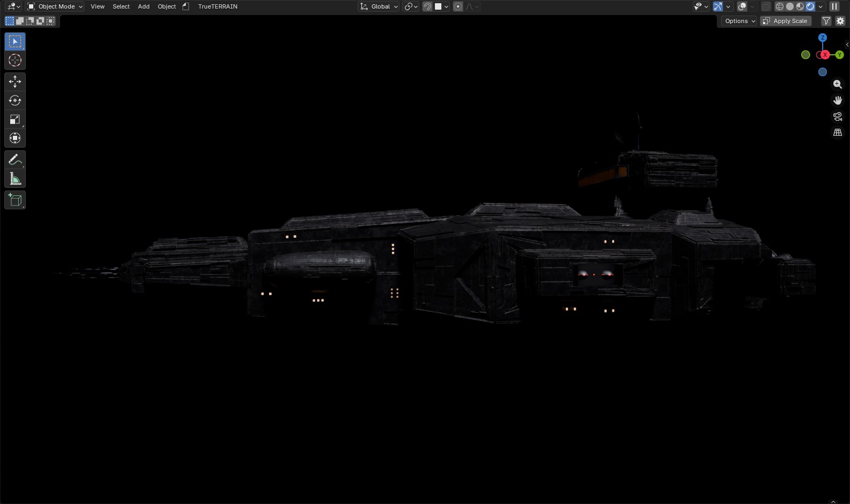Expand the bottom region arrow
This screenshot has height=504, width=850.
coord(833,501)
